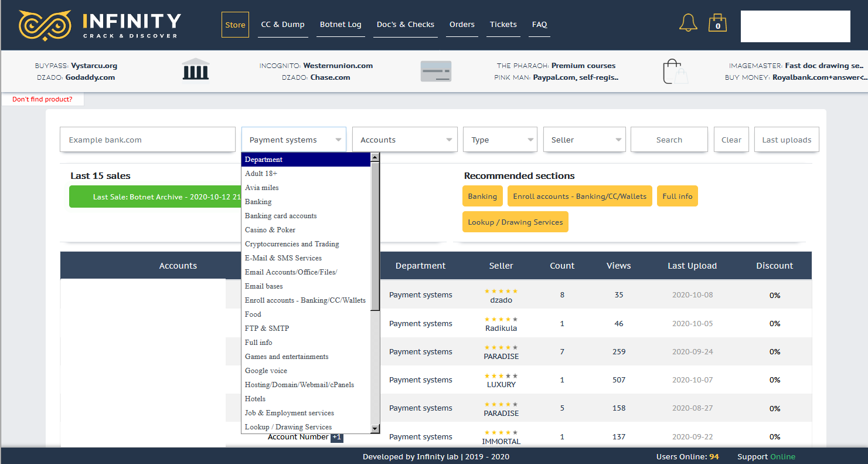The height and width of the screenshot is (464, 868).
Task: Click dzado's five-star rating
Action: point(501,291)
